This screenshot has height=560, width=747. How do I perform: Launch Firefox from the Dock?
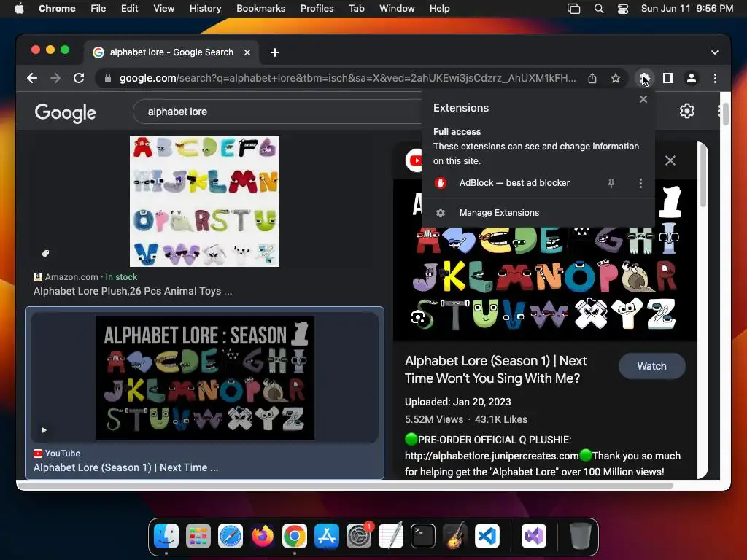tap(263, 536)
